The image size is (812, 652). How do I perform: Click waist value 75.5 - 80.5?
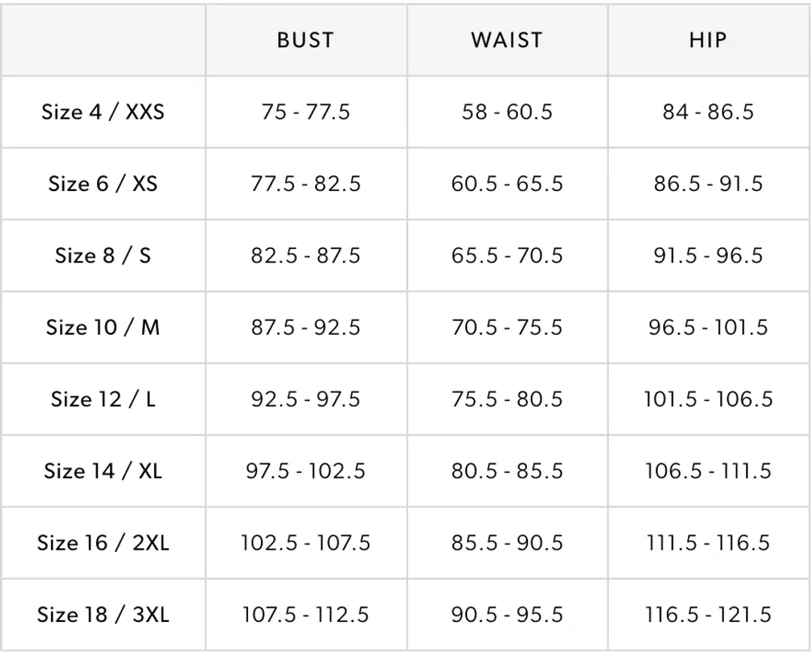coord(507,399)
